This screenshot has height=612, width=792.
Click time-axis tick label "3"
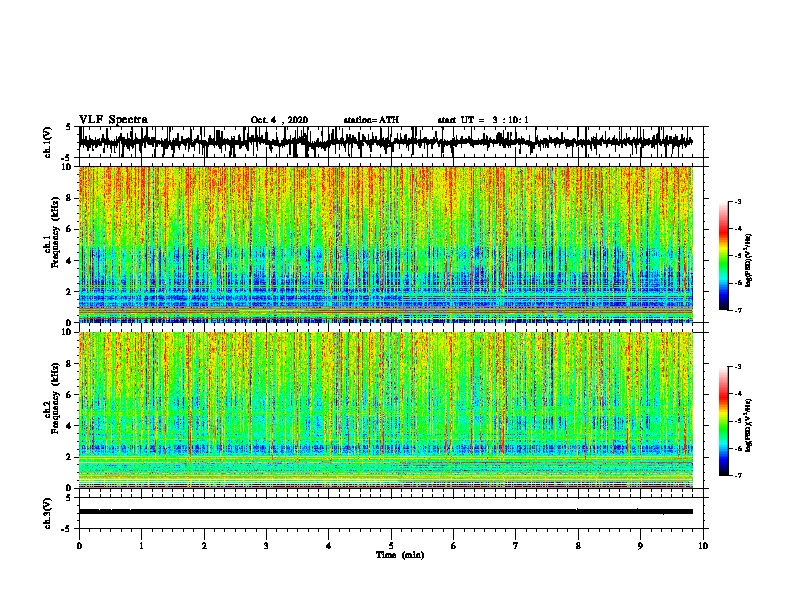[266, 546]
